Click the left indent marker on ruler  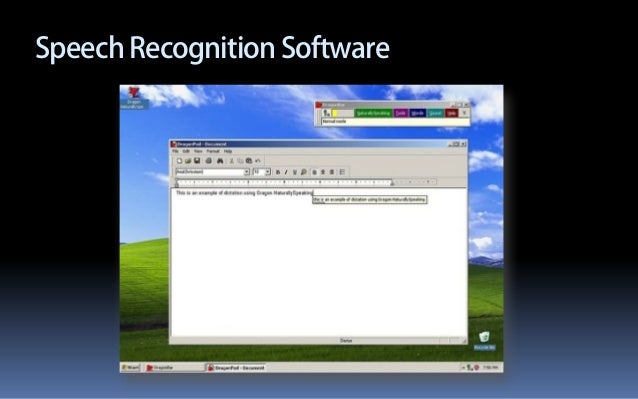tap(177, 184)
